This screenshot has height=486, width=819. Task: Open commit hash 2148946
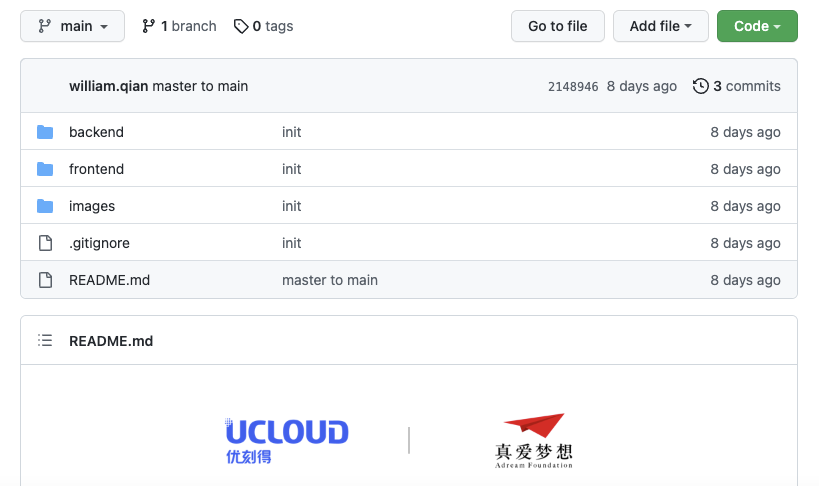pos(573,87)
